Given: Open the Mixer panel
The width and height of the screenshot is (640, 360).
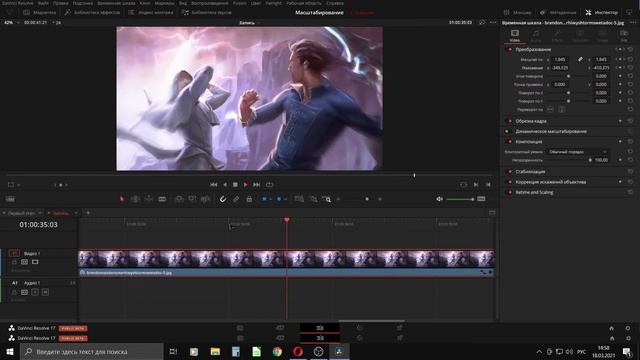Looking at the screenshot, I should click(x=518, y=13).
